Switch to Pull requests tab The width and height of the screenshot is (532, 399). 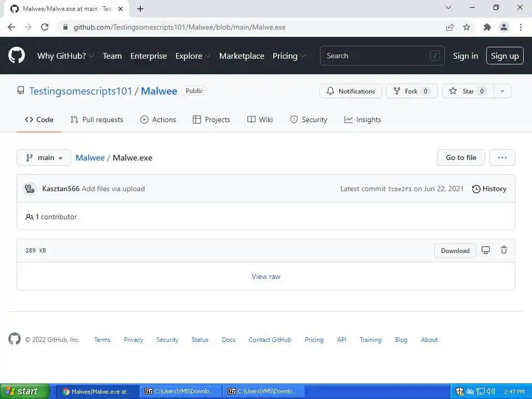(97, 119)
